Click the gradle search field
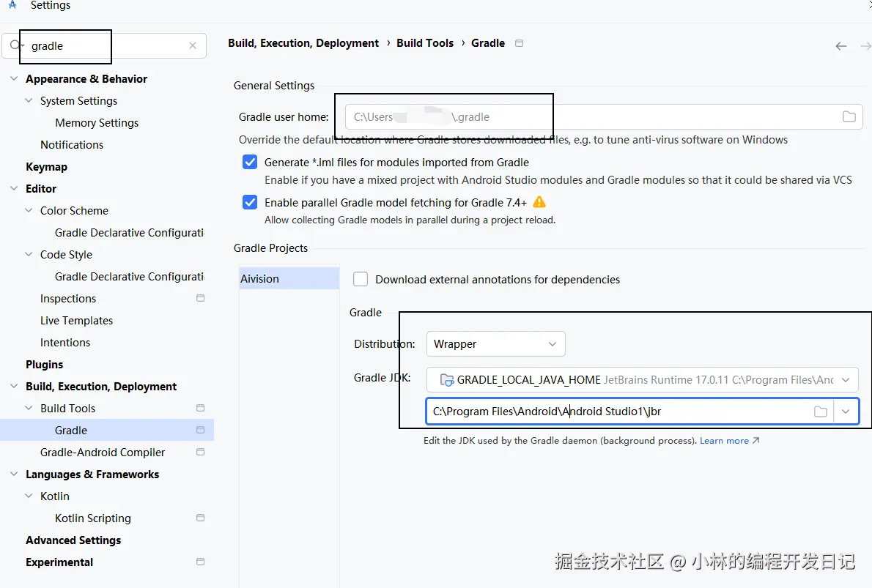Screen dimensions: 872x588 (x=104, y=45)
